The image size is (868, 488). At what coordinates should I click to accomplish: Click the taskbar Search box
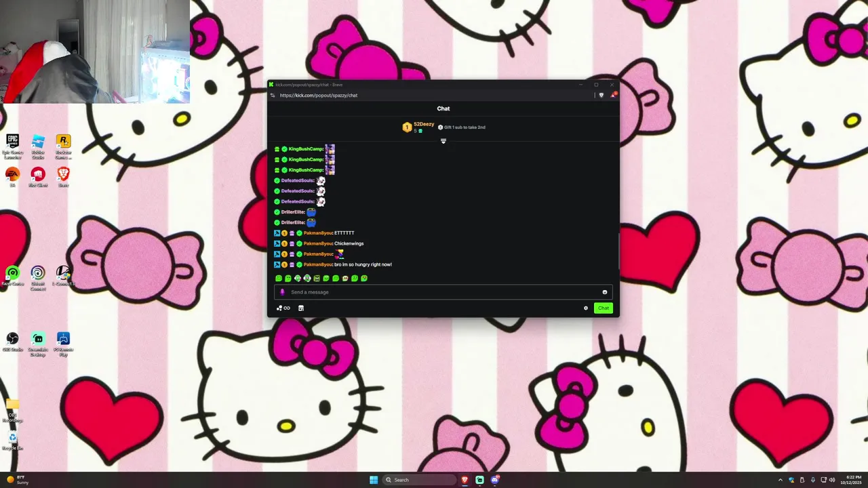pos(419,480)
